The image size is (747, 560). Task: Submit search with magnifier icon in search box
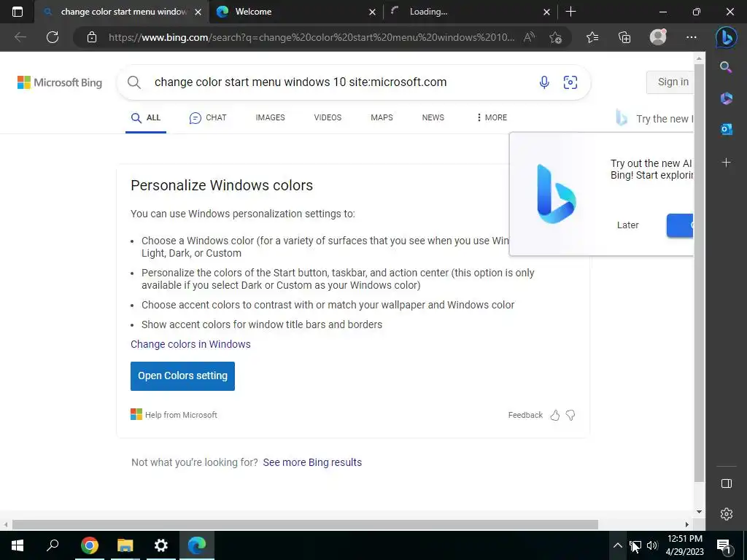coord(134,82)
